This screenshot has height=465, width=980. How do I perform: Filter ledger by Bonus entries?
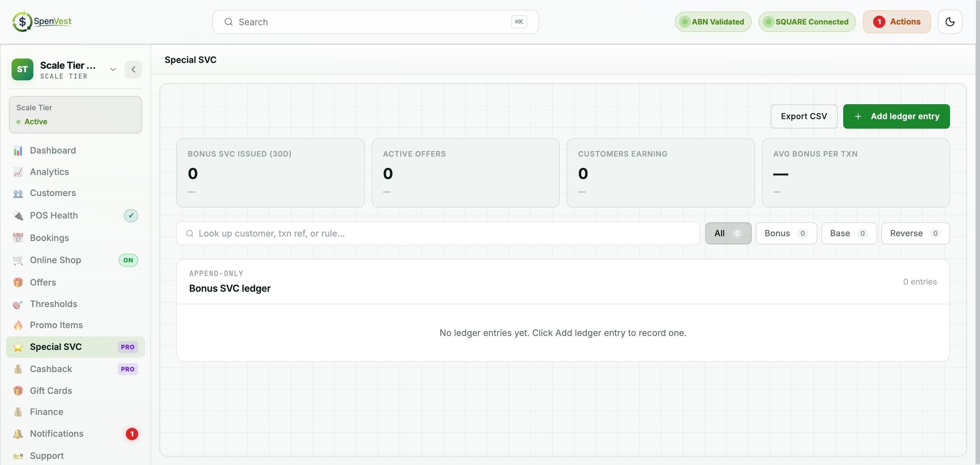786,233
